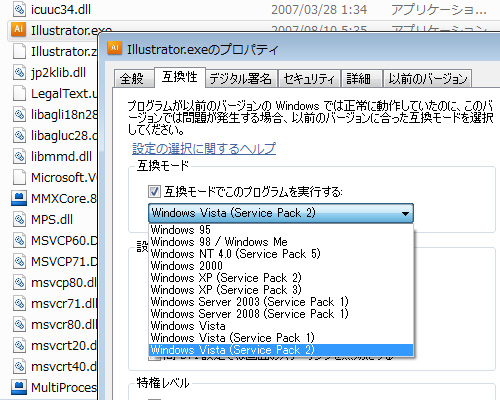Choose Windows 2000 from the list
The image size is (500, 400).
pyautogui.click(x=281, y=266)
